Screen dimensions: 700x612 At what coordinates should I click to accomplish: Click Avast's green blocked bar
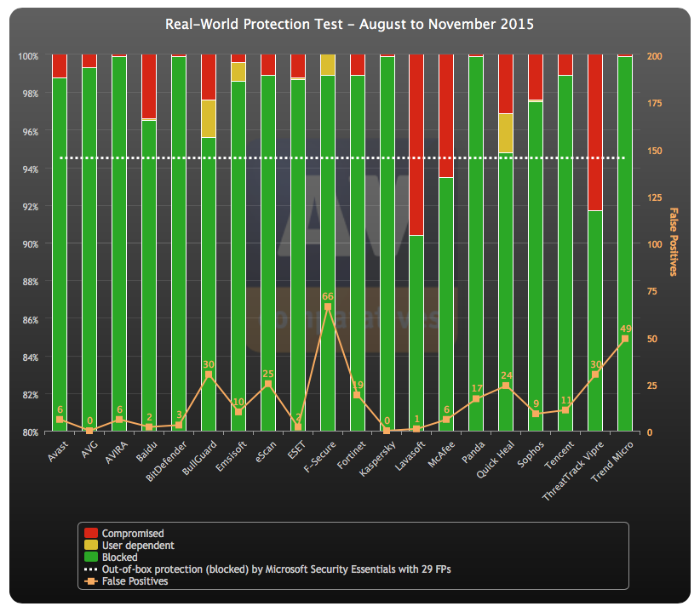point(60,255)
